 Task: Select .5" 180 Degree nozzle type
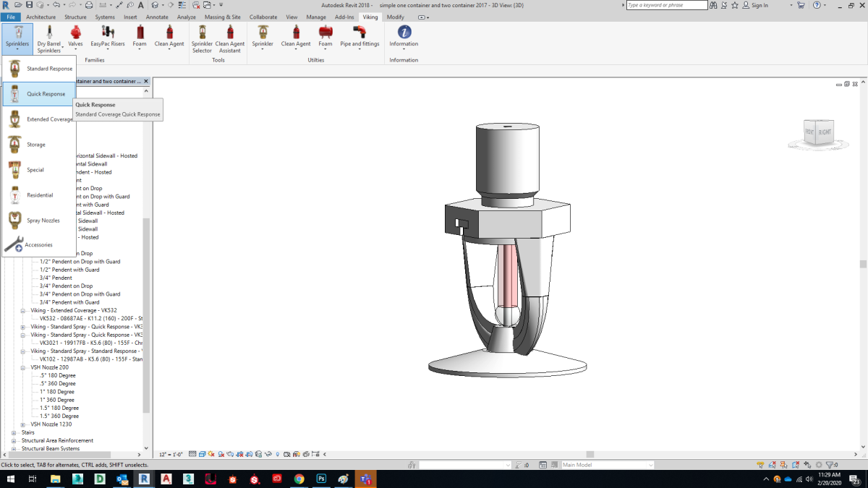58,375
